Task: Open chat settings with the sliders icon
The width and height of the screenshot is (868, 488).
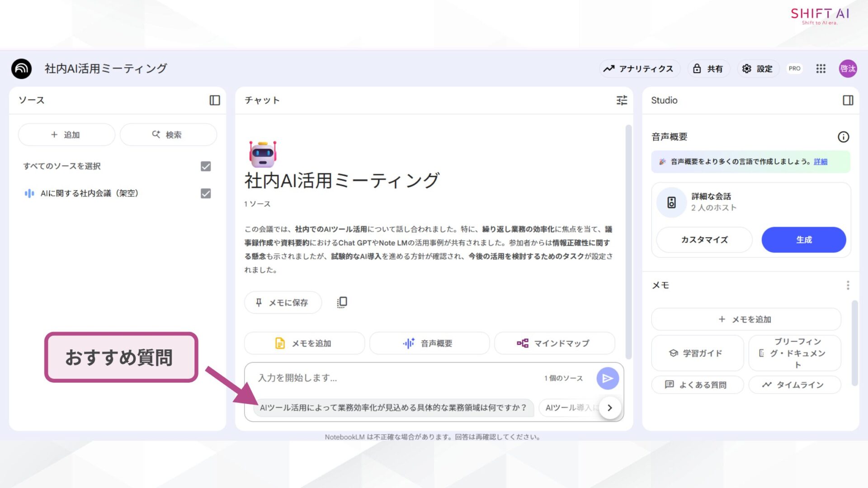Action: [622, 100]
